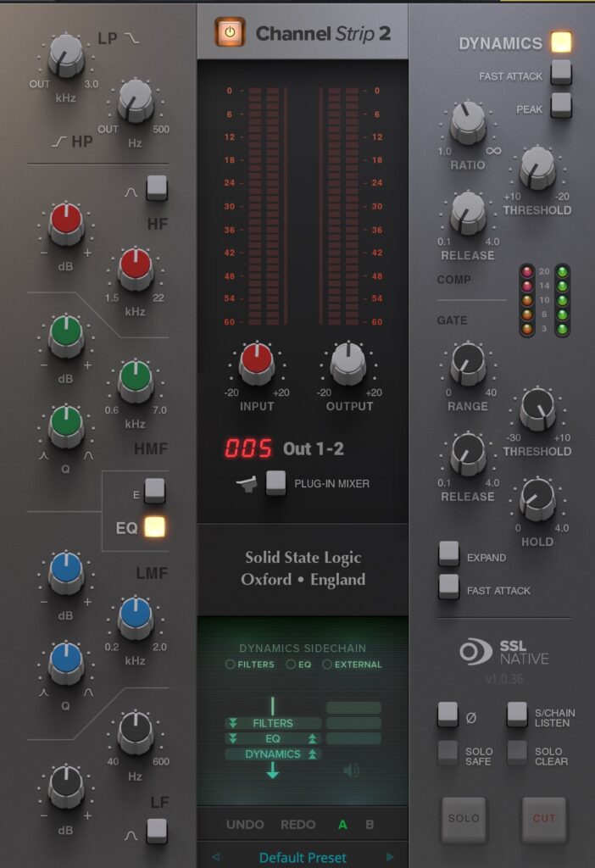Select the EXTERNAL sidechain radio option
Image resolution: width=595 pixels, height=868 pixels.
[x=327, y=665]
